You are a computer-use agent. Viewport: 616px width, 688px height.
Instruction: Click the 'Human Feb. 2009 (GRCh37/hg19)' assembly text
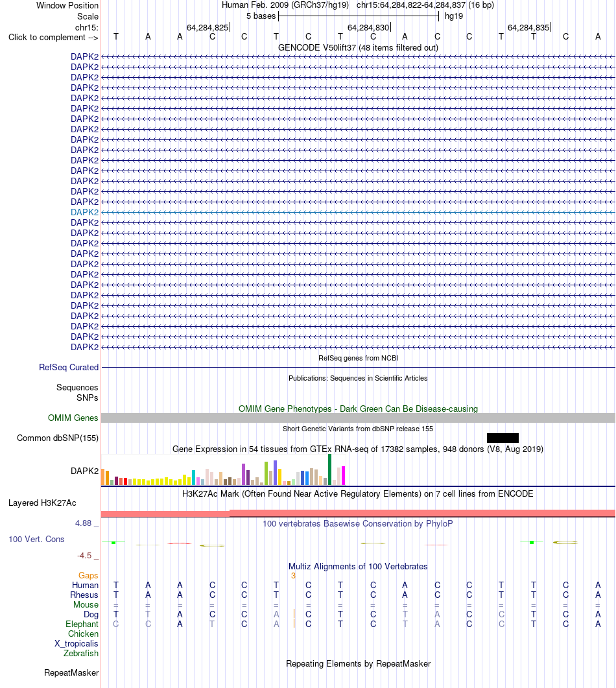(x=285, y=5)
